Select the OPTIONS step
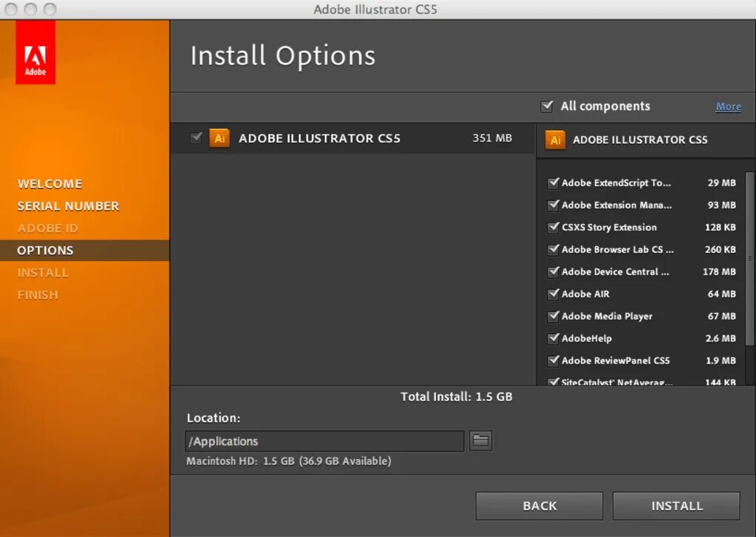This screenshot has height=537, width=756. pos(84,251)
